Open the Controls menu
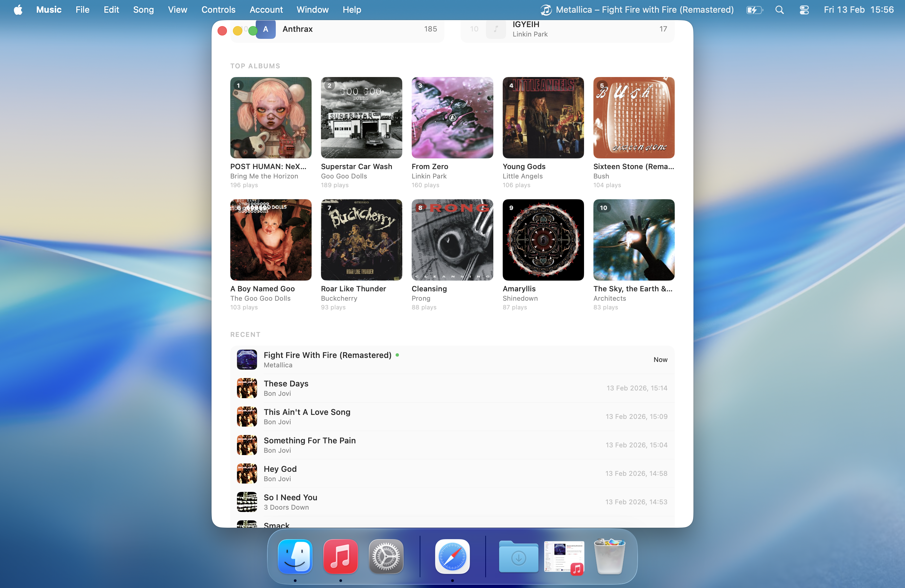905x588 pixels. coord(218,9)
